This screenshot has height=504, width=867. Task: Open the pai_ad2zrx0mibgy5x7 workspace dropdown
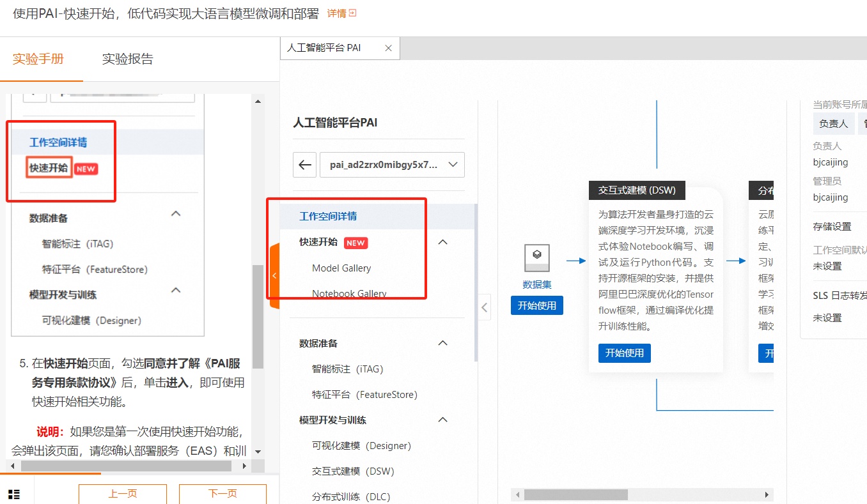(392, 165)
